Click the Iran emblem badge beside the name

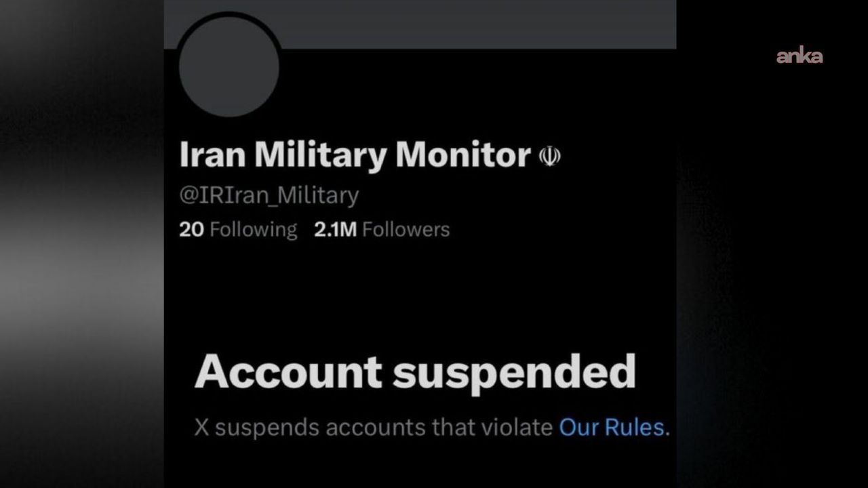[x=549, y=157]
